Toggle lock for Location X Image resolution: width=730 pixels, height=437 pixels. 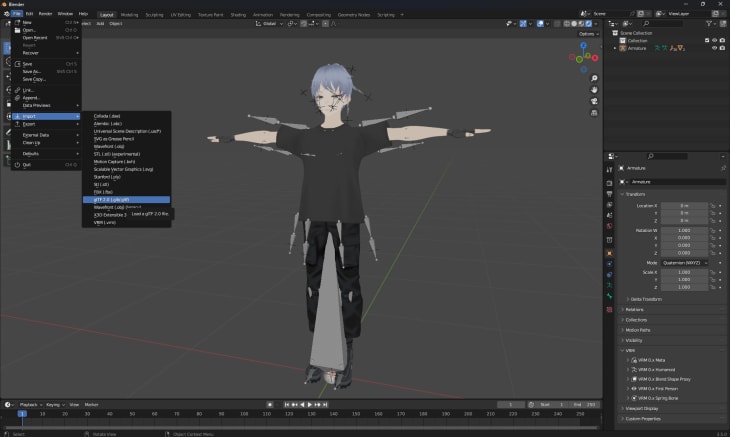[x=714, y=205]
